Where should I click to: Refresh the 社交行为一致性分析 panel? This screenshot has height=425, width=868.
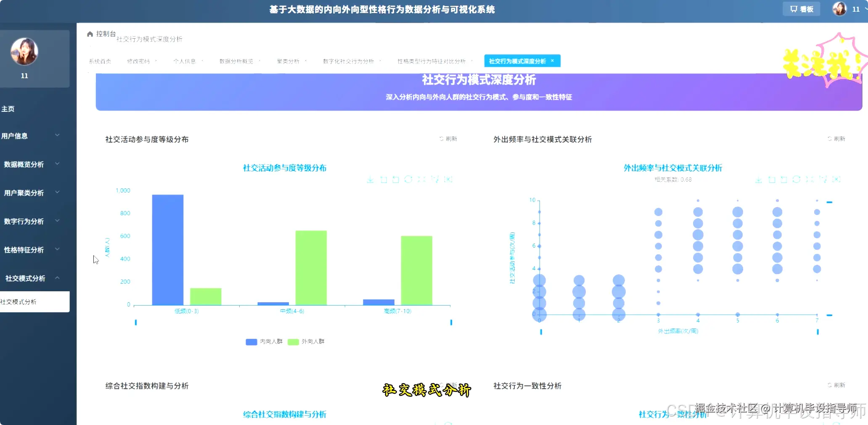[836, 385]
